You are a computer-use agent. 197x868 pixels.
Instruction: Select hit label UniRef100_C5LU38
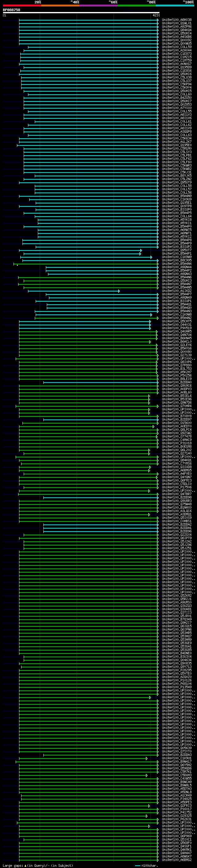click(177, 78)
